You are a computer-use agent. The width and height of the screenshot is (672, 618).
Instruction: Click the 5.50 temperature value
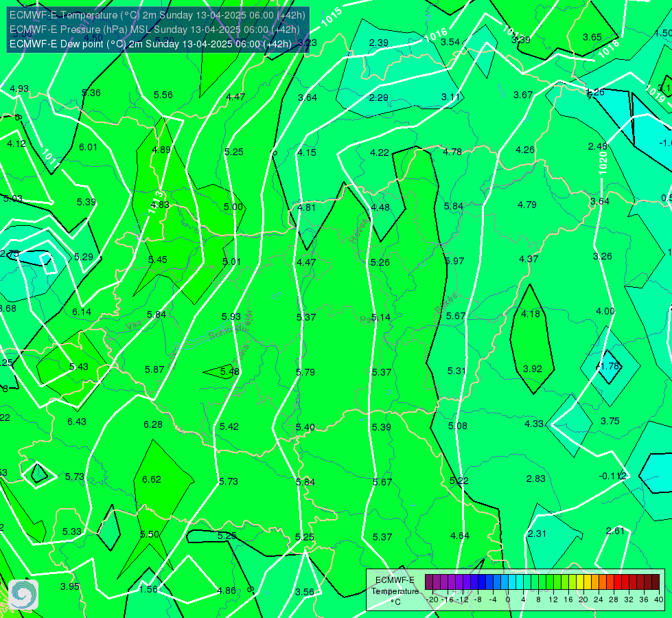pyautogui.click(x=150, y=534)
